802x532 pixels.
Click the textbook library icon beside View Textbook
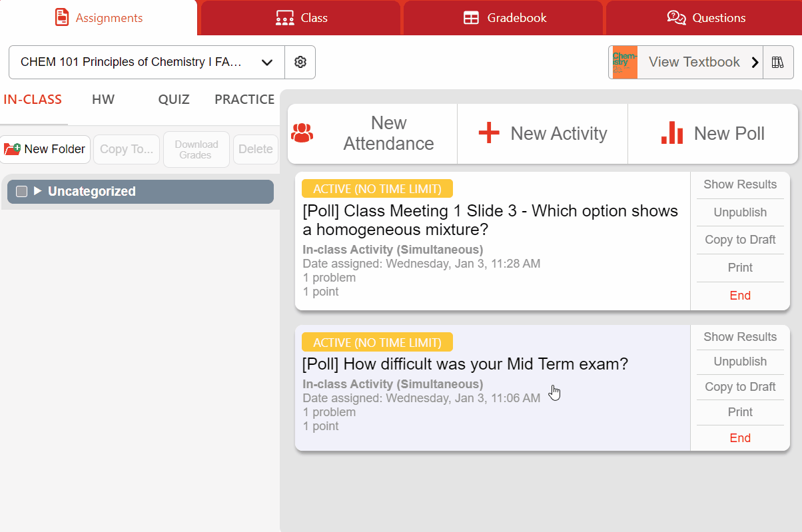tap(778, 61)
